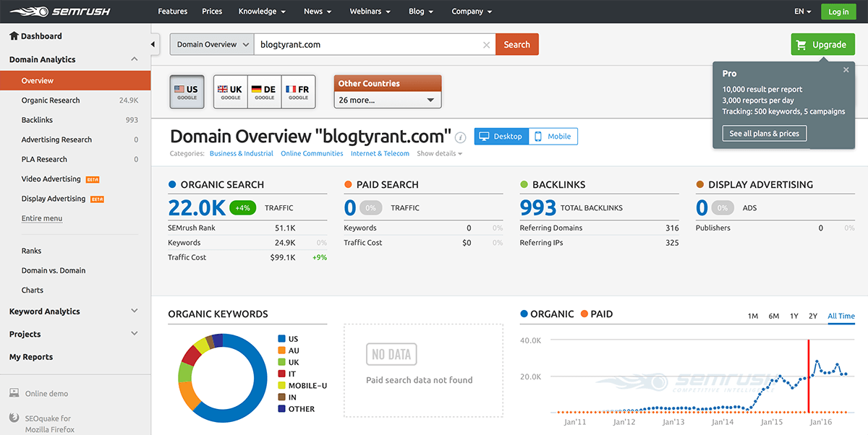Click the AU legend color swatch

click(x=281, y=350)
